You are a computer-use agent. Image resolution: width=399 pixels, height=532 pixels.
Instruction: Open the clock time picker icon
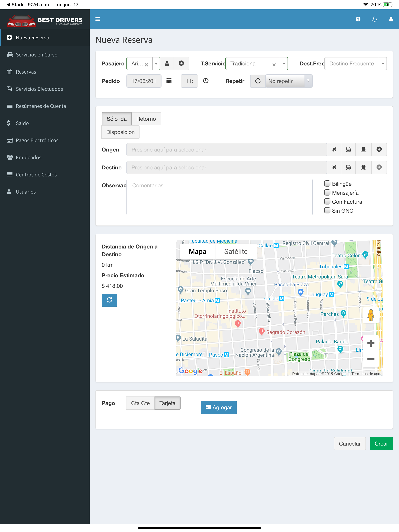click(206, 81)
